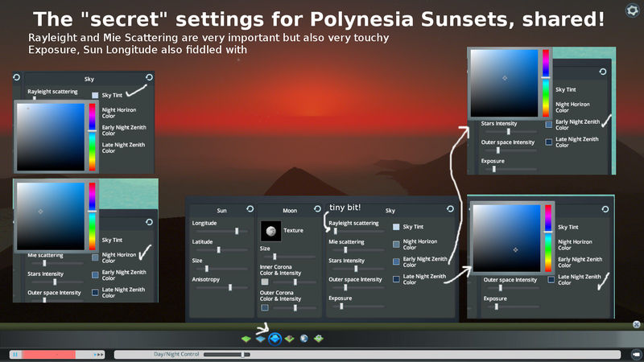This screenshot has width=644, height=362.
Task: Reset the Sun panel with its refresh icon
Action: coord(250,209)
